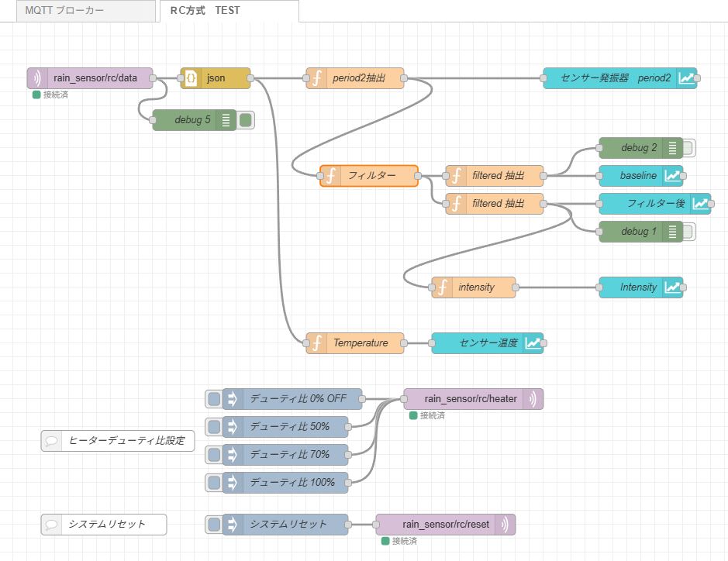Viewport: 728px width, 561px height.
Task: Select the RC方式 TEST tab
Action: click(205, 12)
